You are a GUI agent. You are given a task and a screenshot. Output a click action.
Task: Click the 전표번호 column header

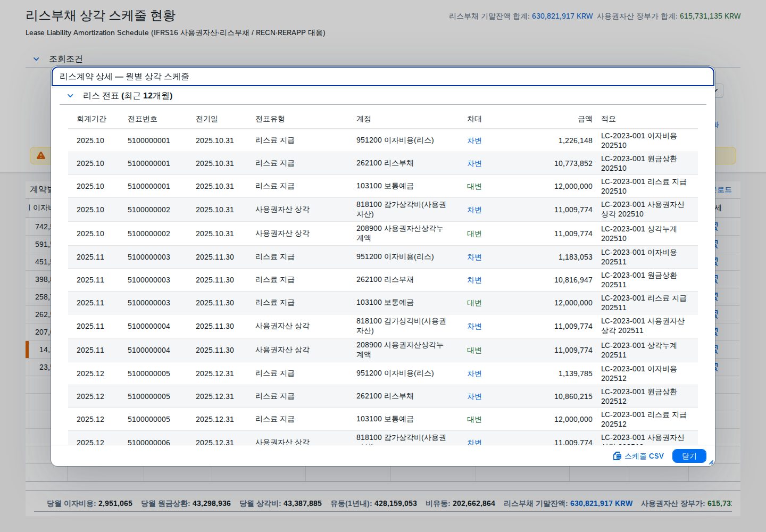(x=143, y=119)
